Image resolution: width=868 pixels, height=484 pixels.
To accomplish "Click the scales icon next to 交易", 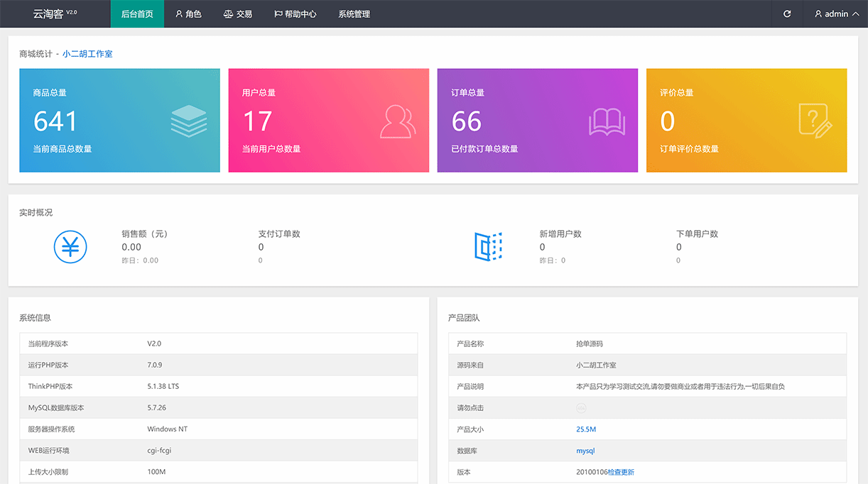I will click(229, 13).
